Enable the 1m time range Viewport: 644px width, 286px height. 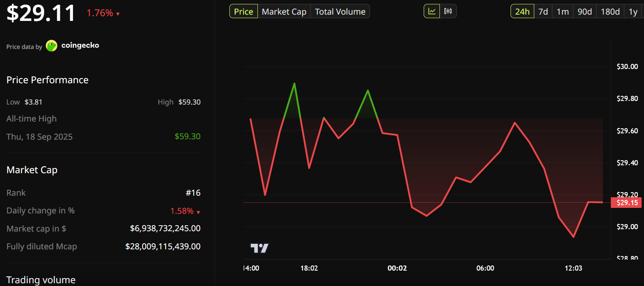[x=562, y=11]
